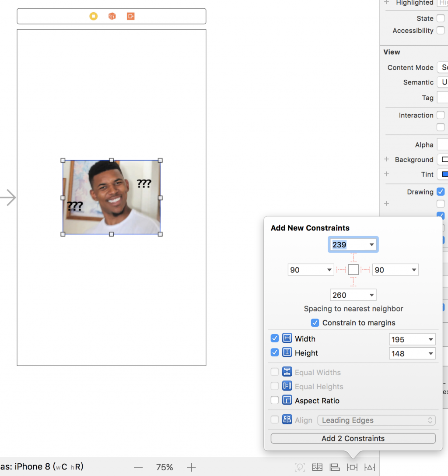
Task: Click the Add 2 Constraints button
Action: (353, 438)
